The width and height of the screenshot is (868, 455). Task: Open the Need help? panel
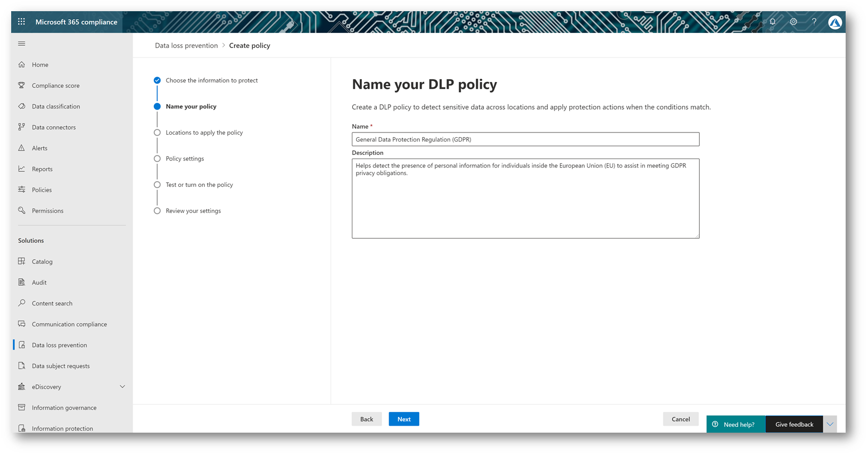[x=736, y=424]
